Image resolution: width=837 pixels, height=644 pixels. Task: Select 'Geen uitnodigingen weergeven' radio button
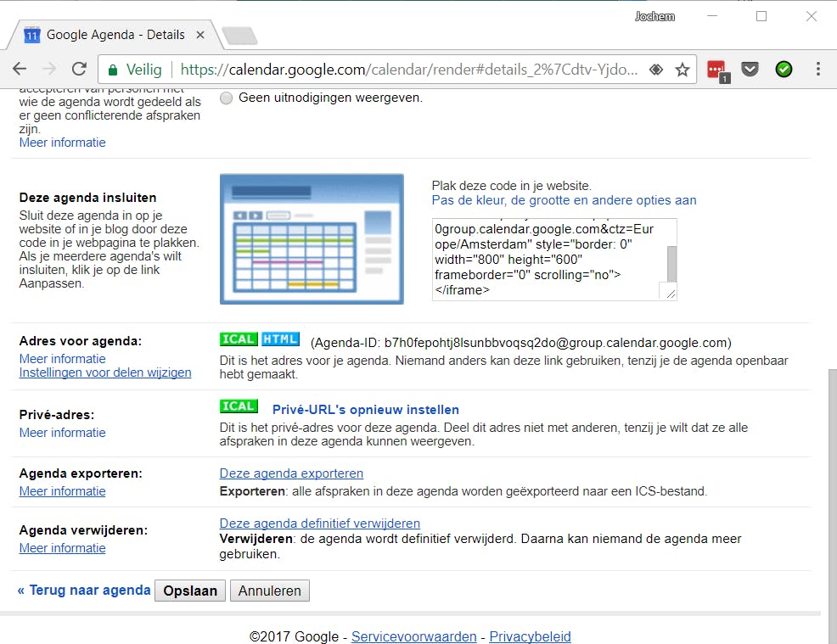point(227,98)
